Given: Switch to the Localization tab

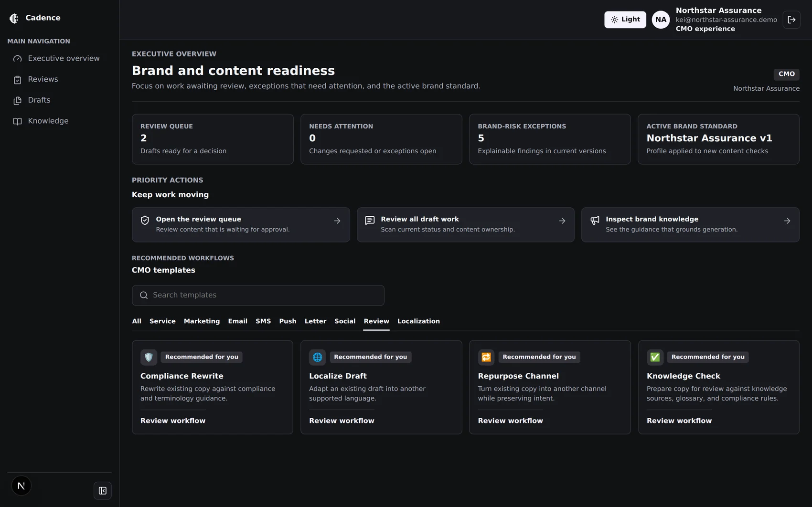Looking at the screenshot, I should (x=418, y=321).
